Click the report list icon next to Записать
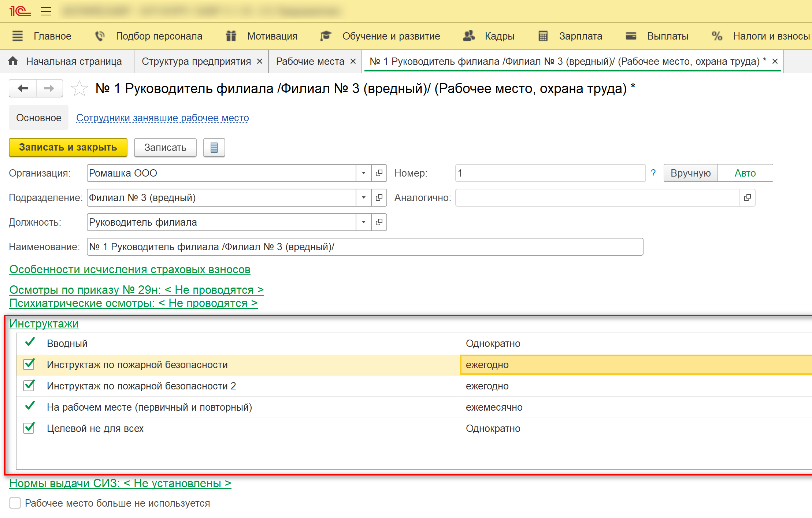 tap(214, 148)
